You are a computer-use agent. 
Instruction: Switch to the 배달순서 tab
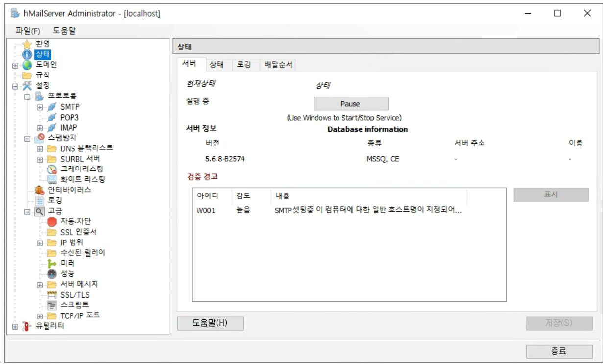pos(278,64)
